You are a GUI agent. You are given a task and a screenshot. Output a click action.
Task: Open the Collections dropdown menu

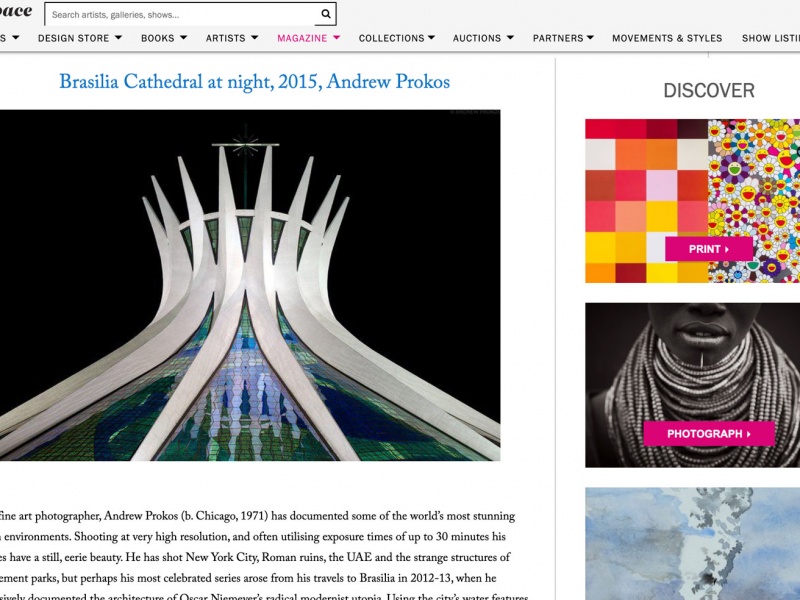tap(393, 37)
